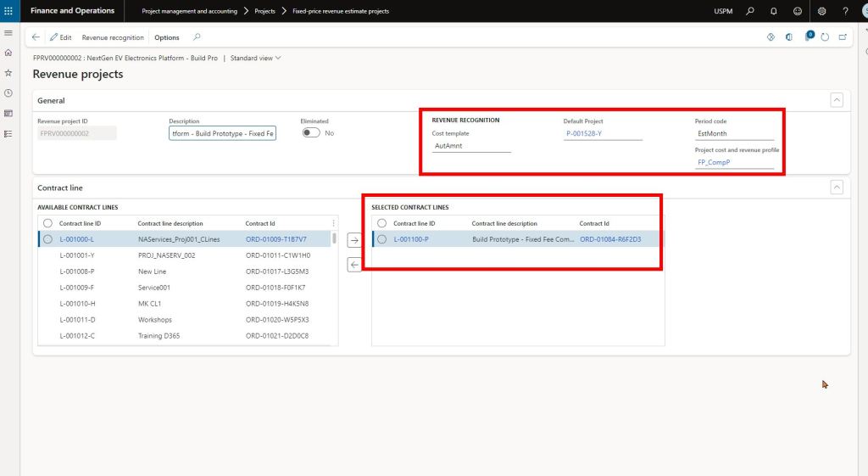Image resolution: width=868 pixels, height=476 pixels.
Task: Collapse the General section
Action: (837, 100)
